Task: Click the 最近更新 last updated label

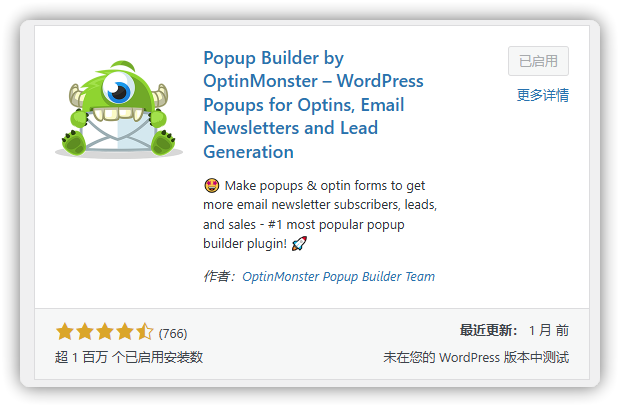Action: point(488,330)
